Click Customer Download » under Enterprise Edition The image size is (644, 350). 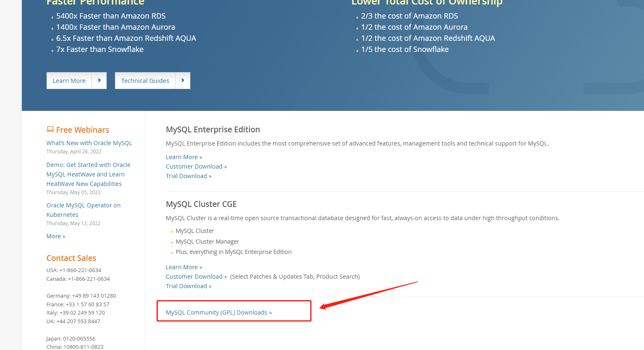click(197, 167)
